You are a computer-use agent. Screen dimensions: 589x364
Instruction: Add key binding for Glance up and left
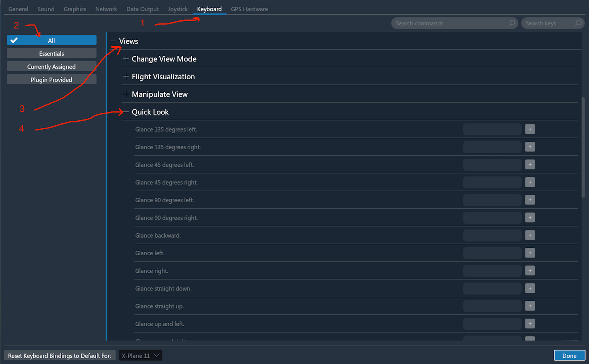point(530,324)
